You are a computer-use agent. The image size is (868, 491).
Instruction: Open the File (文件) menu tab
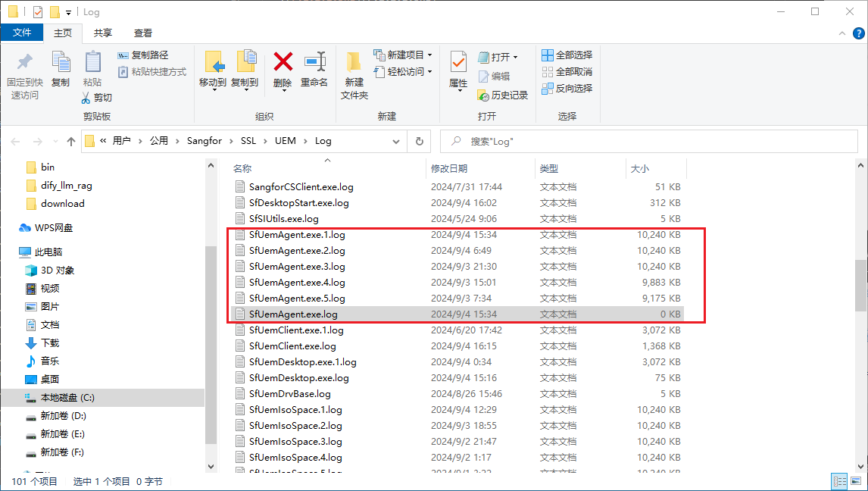pos(22,33)
